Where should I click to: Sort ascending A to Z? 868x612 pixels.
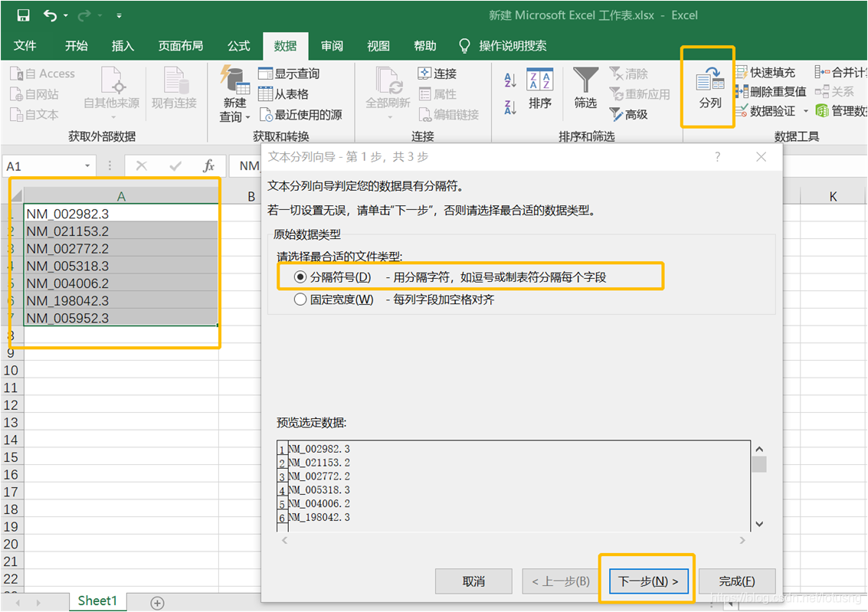point(510,80)
